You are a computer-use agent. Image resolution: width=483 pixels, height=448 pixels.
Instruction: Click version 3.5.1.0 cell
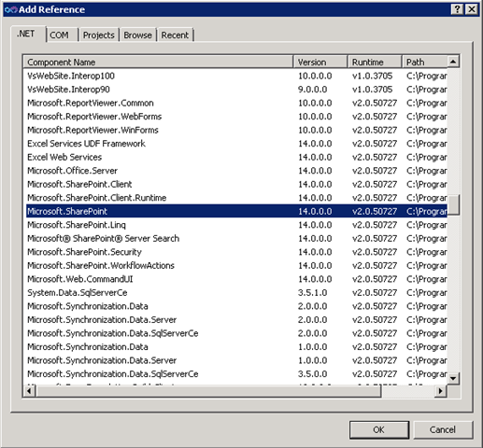coord(312,292)
